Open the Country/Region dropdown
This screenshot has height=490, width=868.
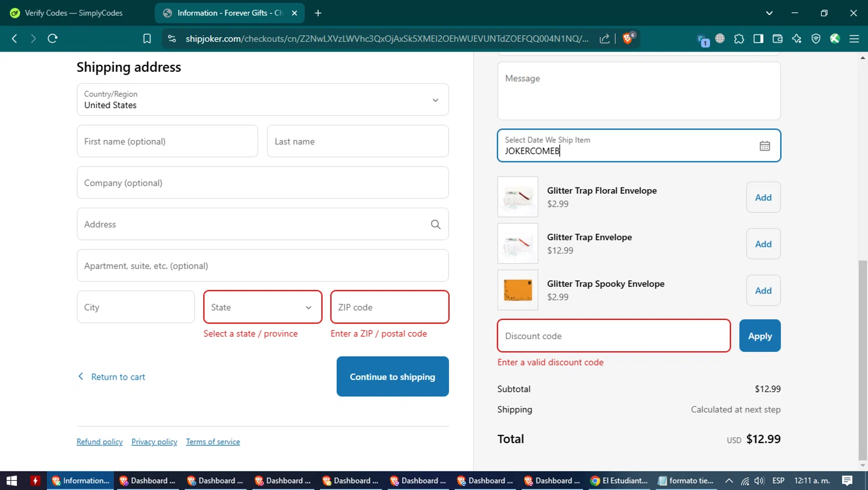point(263,100)
